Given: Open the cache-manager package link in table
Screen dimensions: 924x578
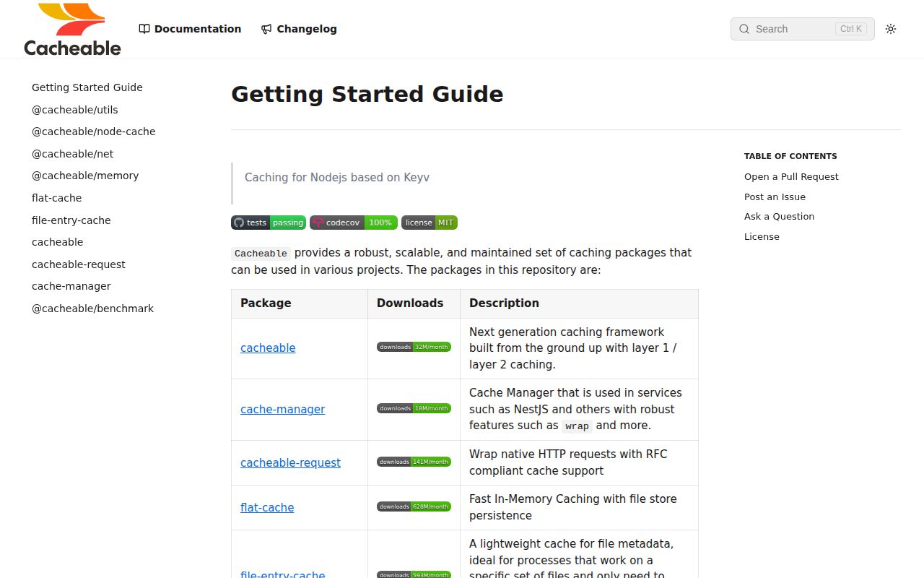Looking at the screenshot, I should (x=282, y=410).
